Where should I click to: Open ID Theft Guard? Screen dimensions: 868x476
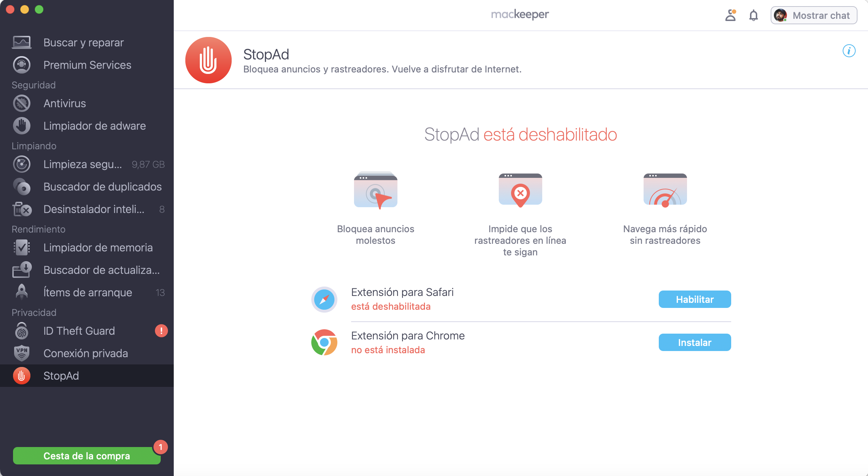79,331
